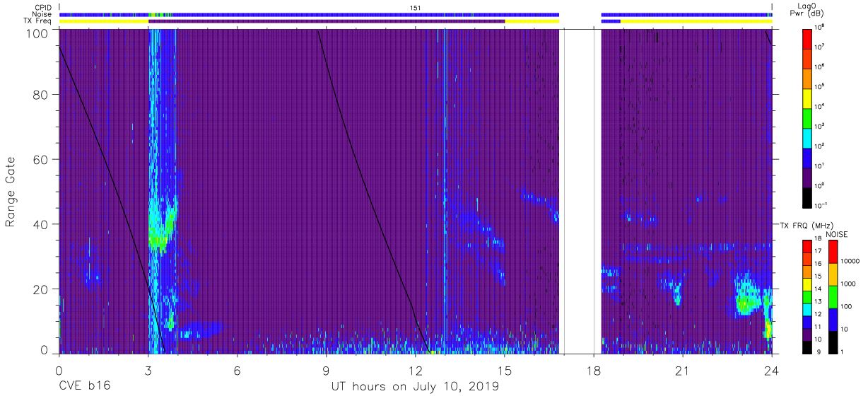Click the green segment of NOISE colorbar

point(833,296)
